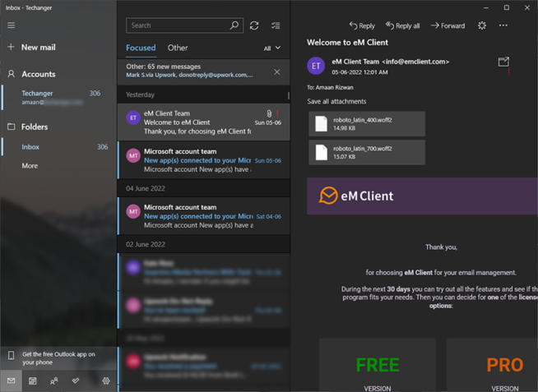Click ET avatar in message list
This screenshot has height=392, width=538.
(x=133, y=118)
